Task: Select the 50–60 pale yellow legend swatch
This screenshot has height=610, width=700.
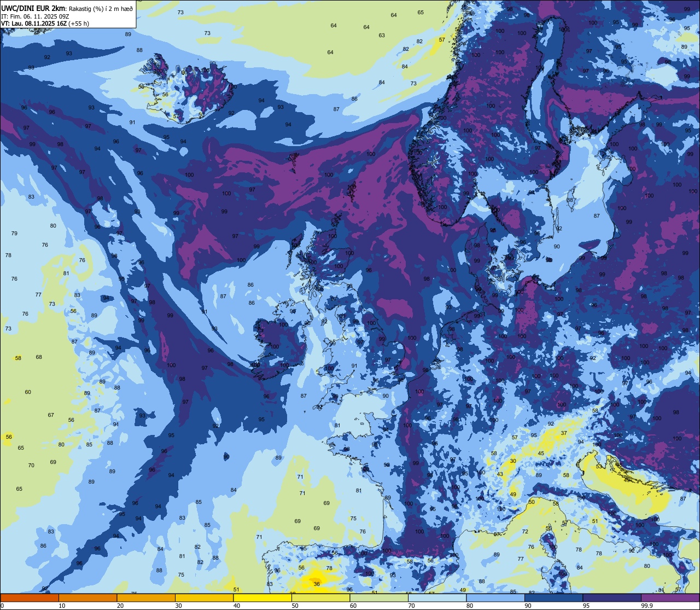Action: click(x=320, y=597)
